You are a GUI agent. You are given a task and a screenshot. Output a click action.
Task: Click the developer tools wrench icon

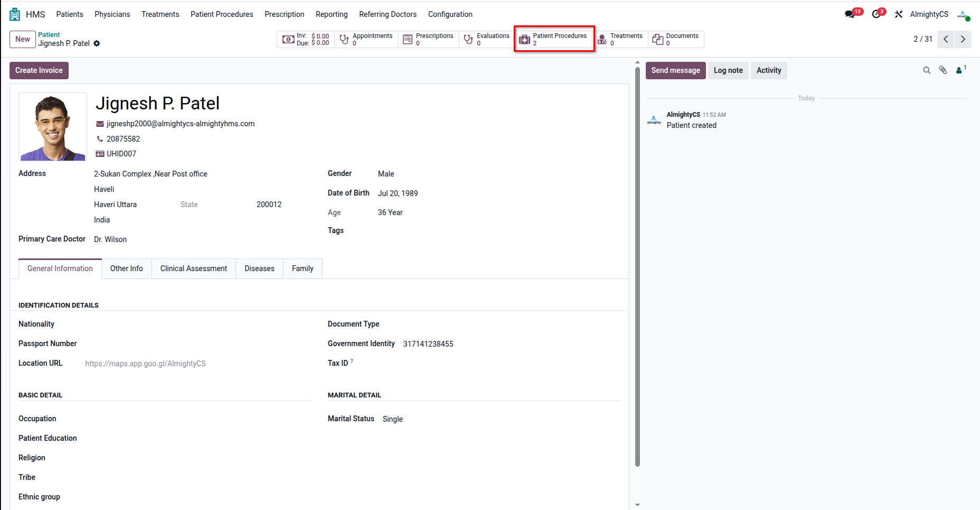coord(899,14)
